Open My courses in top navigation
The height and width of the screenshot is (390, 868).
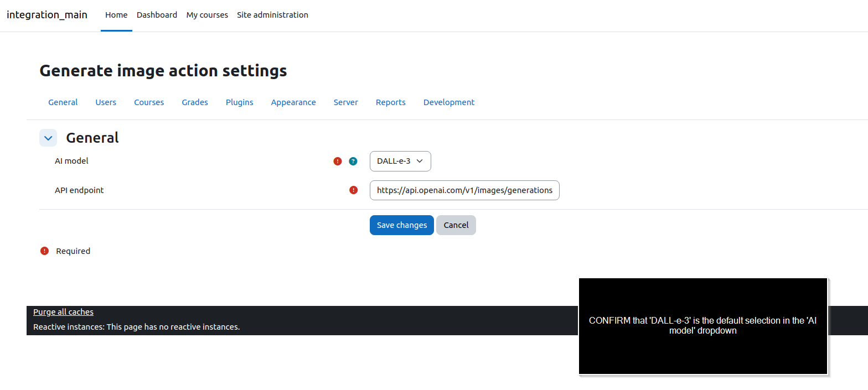click(207, 15)
